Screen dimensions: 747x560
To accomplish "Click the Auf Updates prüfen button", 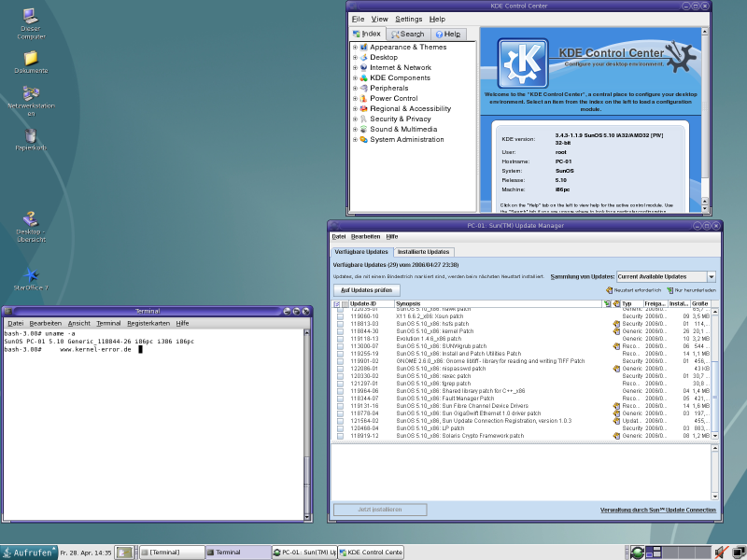I will coord(366,290).
